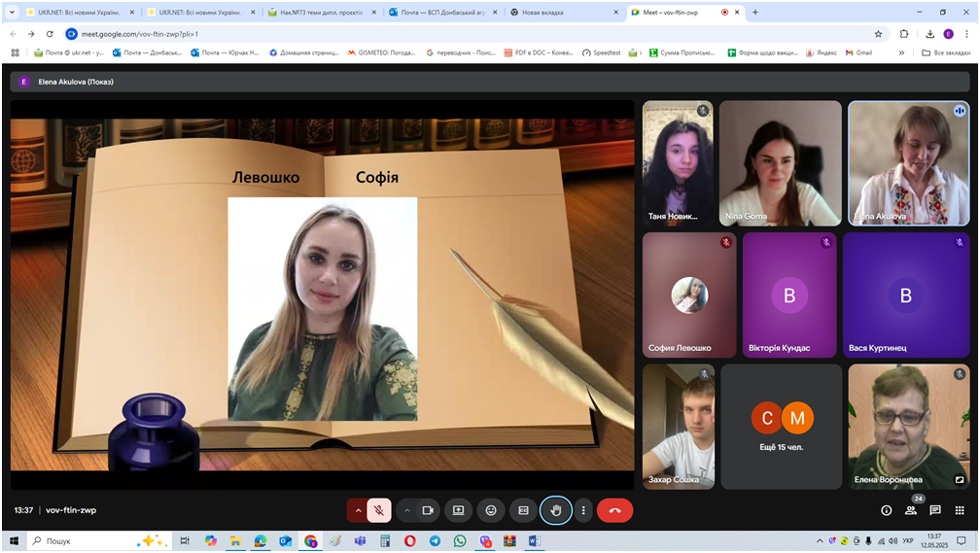980x553 pixels.
Task: Reload the Meet page
Action: (50, 34)
